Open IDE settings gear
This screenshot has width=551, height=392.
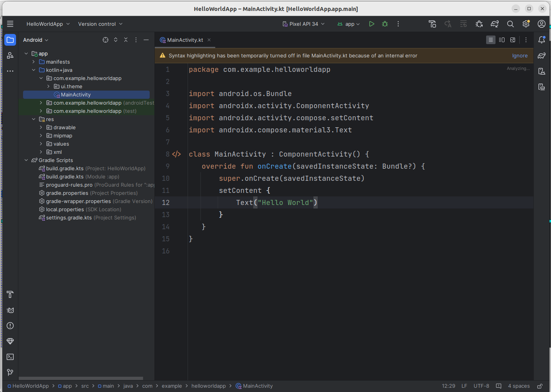(x=526, y=24)
